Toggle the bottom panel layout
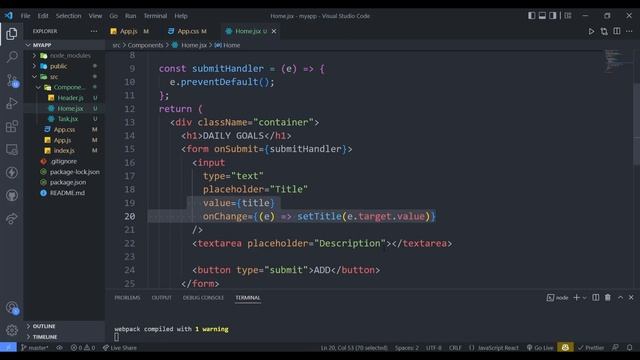 pyautogui.click(x=542, y=16)
